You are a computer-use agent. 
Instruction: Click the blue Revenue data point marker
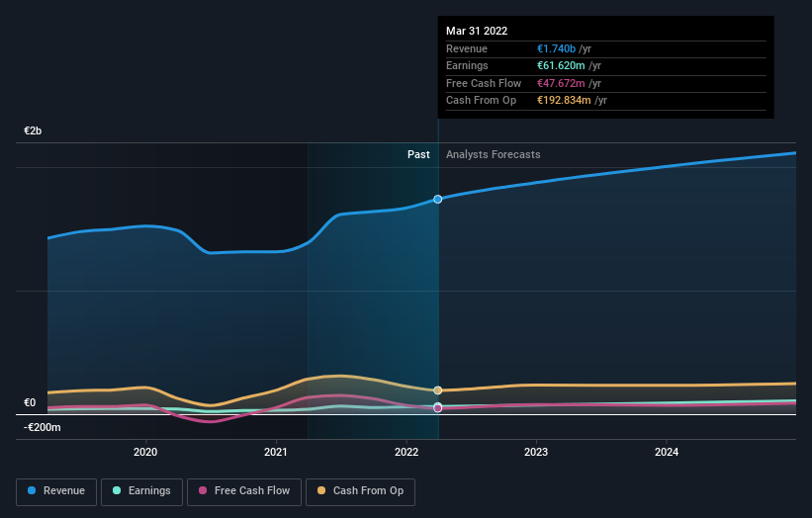437,200
